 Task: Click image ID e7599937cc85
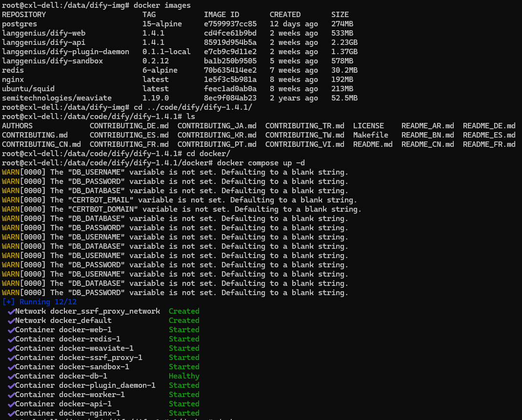pyautogui.click(x=230, y=24)
